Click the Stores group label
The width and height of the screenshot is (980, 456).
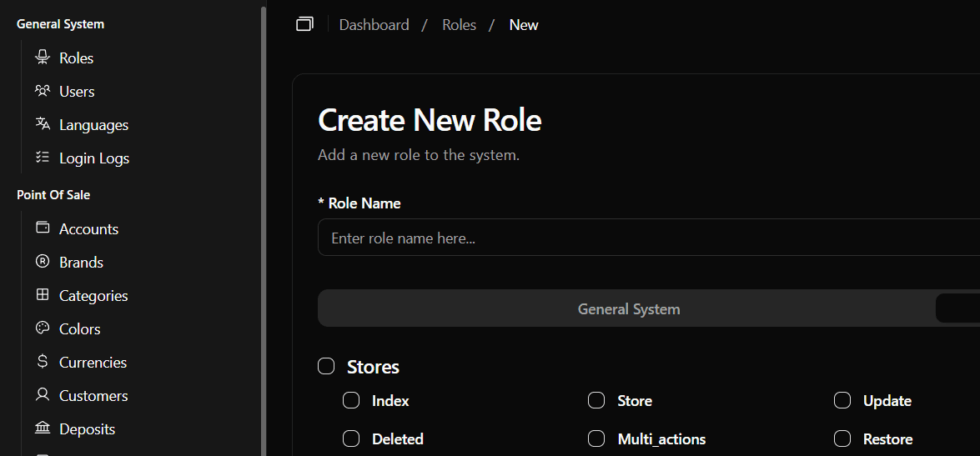point(373,367)
